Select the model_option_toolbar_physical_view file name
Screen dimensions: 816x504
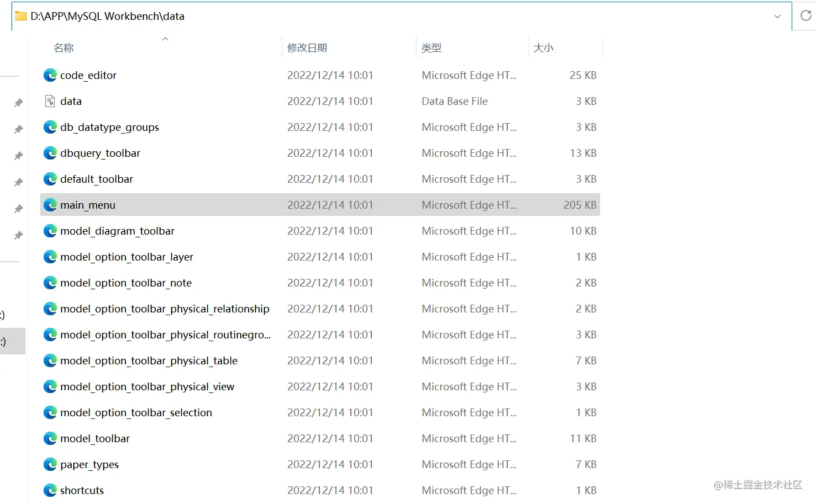(147, 386)
